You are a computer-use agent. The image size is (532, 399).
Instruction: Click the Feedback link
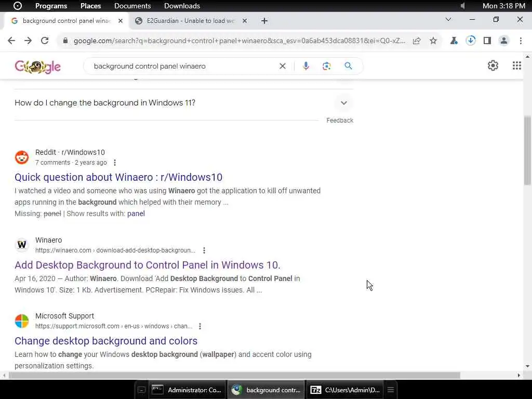(x=340, y=121)
